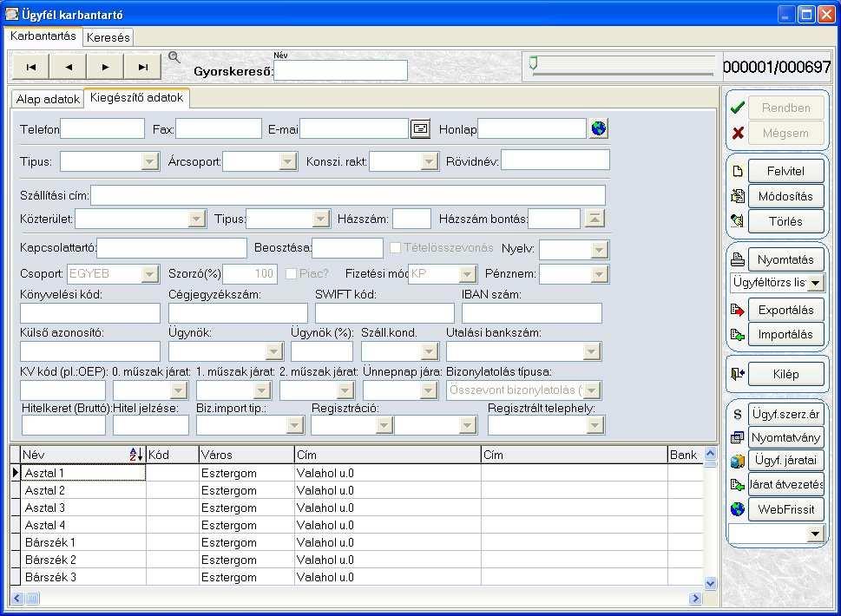The height and width of the screenshot is (616, 841).
Task: Expand the Utalási bankszám dropdown
Action: [x=591, y=351]
